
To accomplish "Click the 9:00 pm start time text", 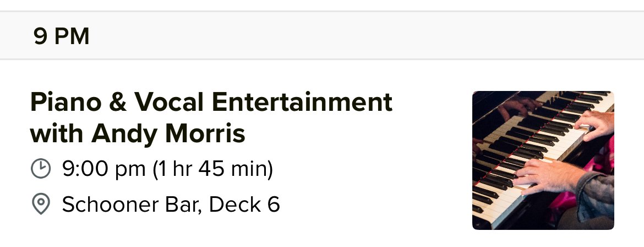I will coord(104,169).
